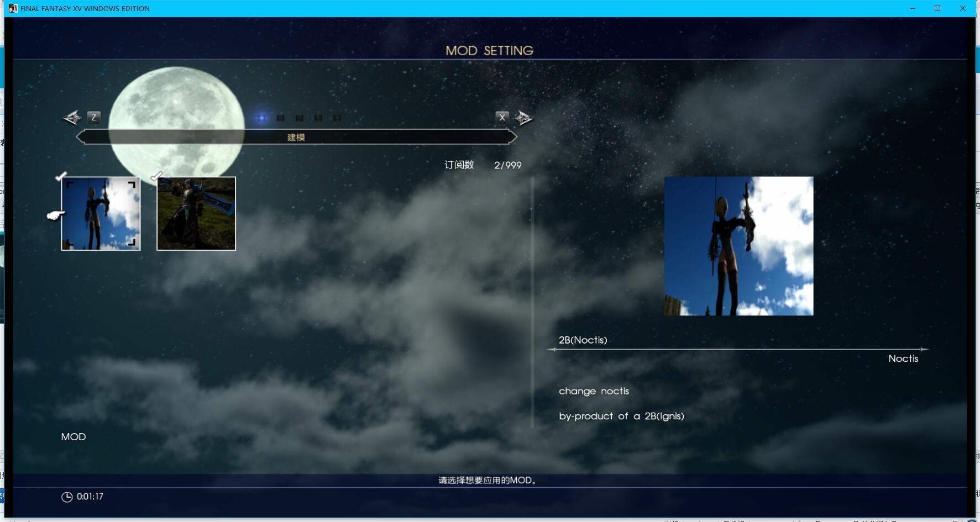Select the second category page dot

click(281, 118)
